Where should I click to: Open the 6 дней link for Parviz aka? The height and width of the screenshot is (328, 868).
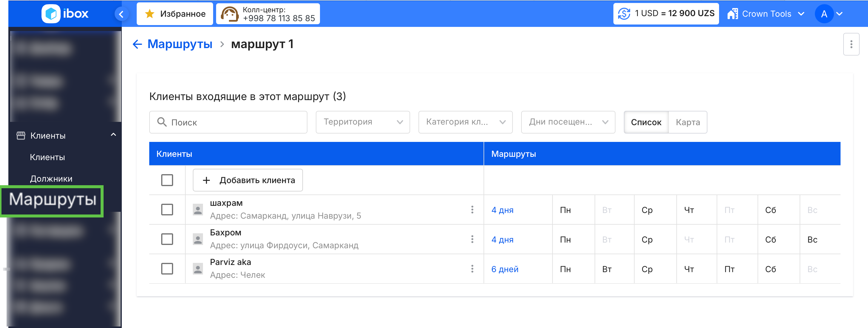[504, 269]
